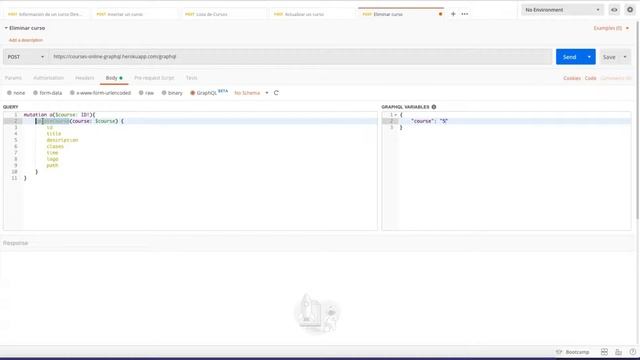Open help icon in status bar
Image resolution: width=640 pixels, height=360 pixels.
point(632,352)
